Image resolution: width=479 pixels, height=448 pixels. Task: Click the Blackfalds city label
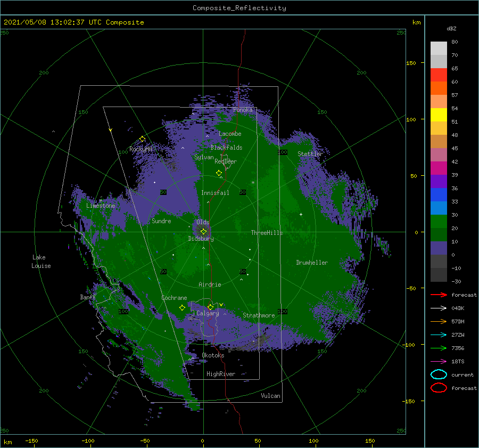point(226,148)
